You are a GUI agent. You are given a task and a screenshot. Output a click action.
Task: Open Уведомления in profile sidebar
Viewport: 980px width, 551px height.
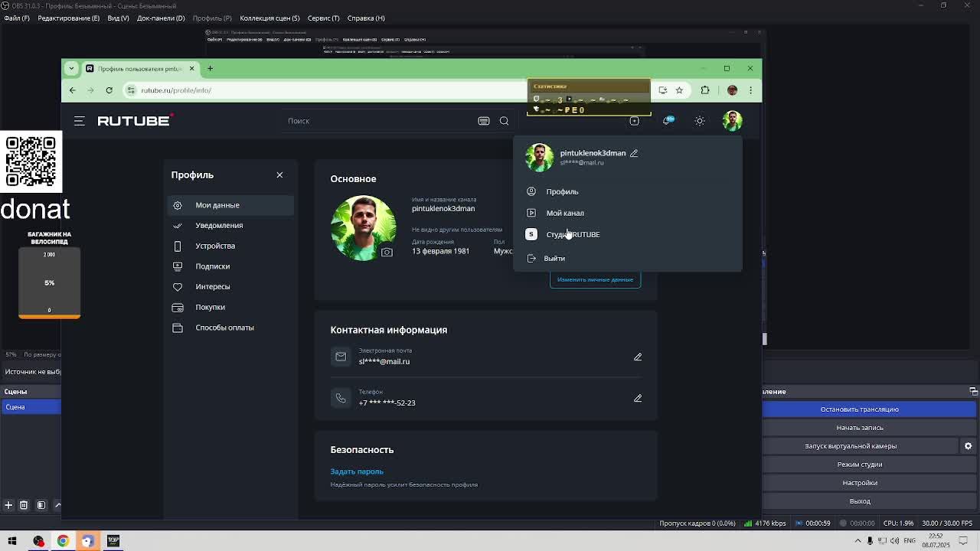point(230,225)
